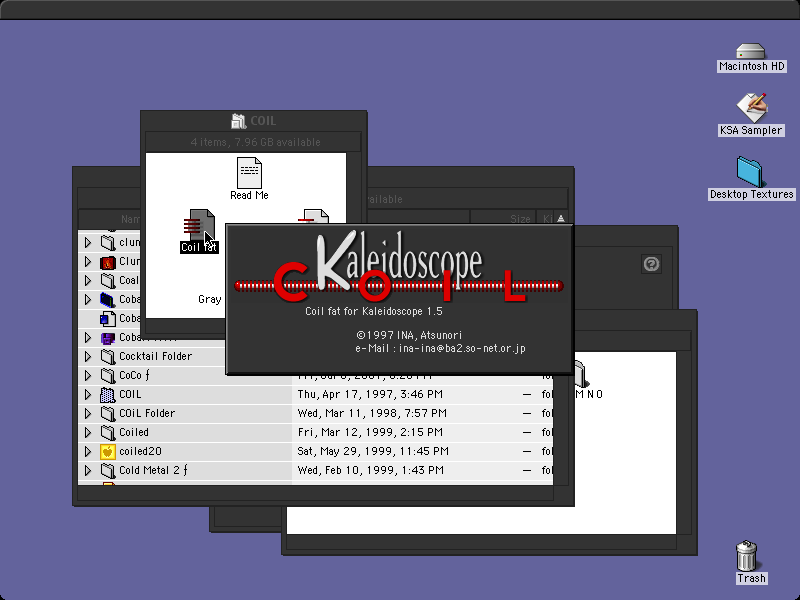Click the Coba document icon without a triangle
The height and width of the screenshot is (600, 800).
click(x=108, y=318)
